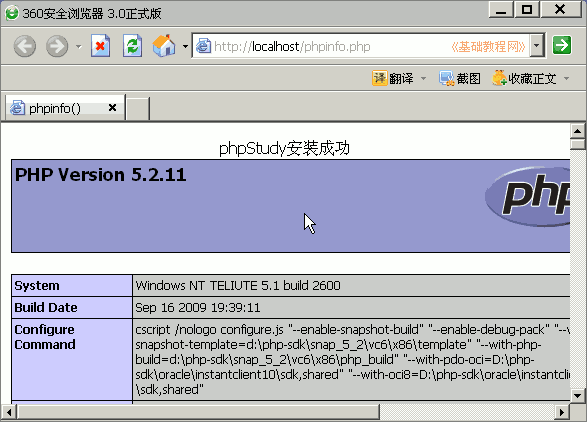
Task: Go back with the Back arrow
Action: pos(25,46)
